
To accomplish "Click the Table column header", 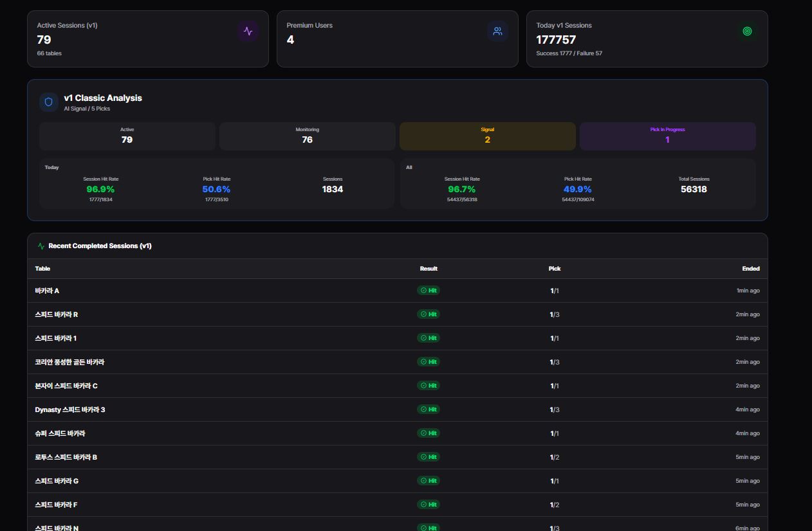I will click(x=42, y=269).
